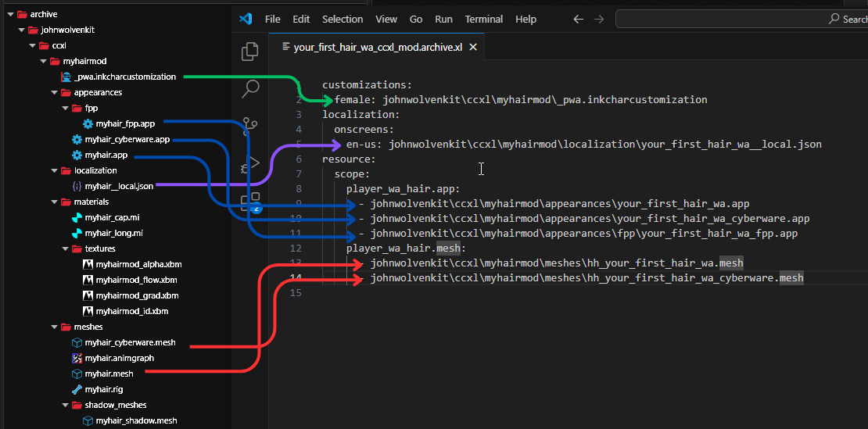Collapse the shadow_meshes folder

click(65, 405)
